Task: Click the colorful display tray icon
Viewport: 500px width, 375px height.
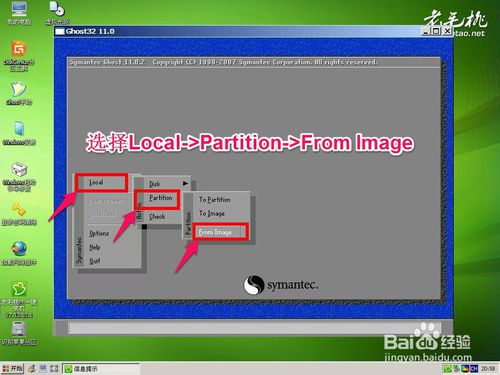Action: [465, 369]
